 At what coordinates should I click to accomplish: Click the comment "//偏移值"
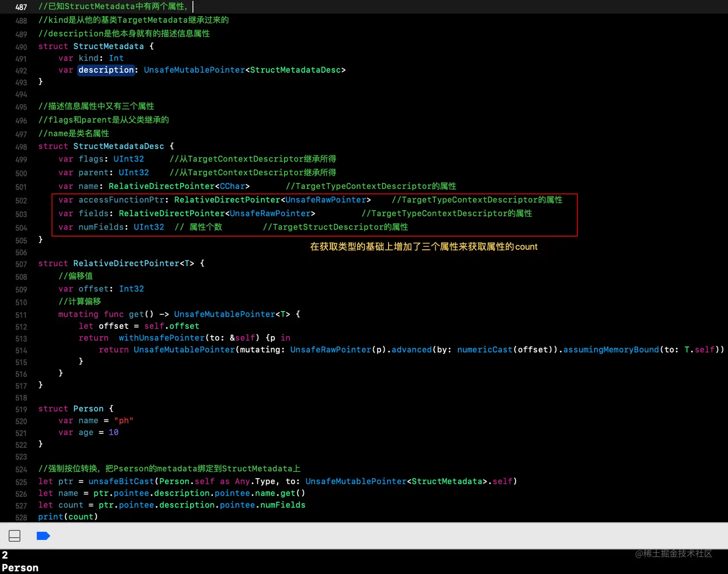pyautogui.click(x=76, y=276)
